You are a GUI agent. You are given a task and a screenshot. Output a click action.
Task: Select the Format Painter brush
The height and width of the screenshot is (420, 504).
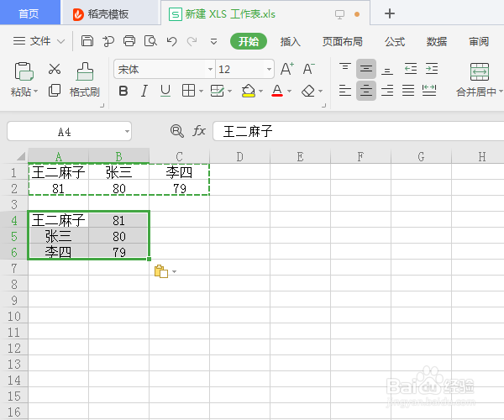point(85,71)
